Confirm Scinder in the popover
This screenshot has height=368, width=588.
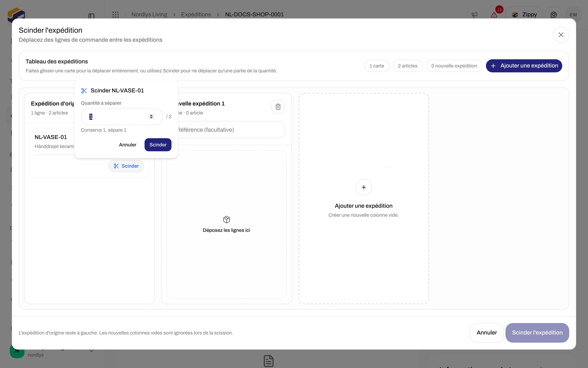(158, 145)
